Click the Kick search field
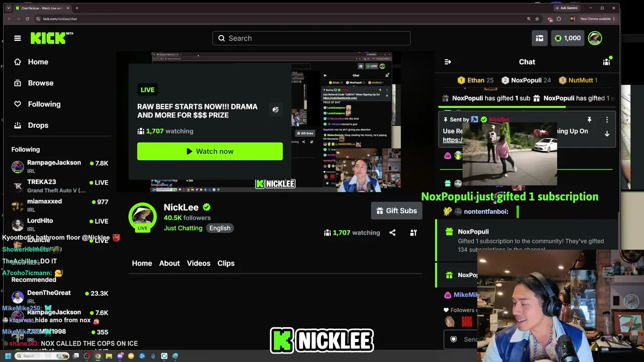644x362 pixels. pos(311,38)
